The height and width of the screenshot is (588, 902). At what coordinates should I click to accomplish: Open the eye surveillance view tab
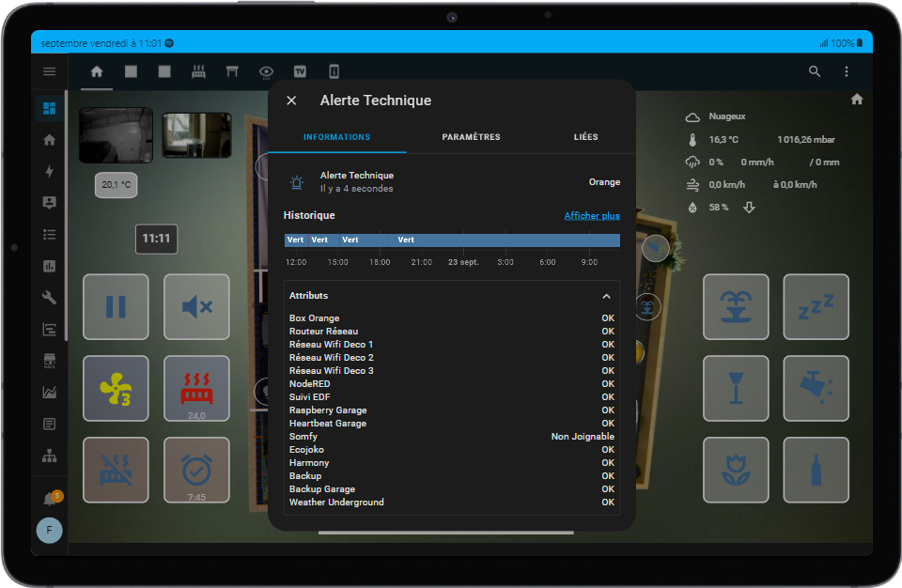pos(266,72)
